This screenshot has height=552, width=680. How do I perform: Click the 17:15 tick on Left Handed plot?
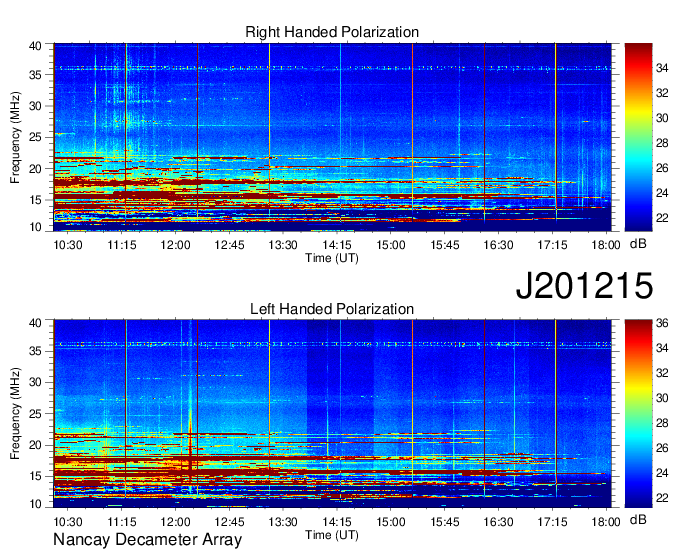tap(552, 522)
